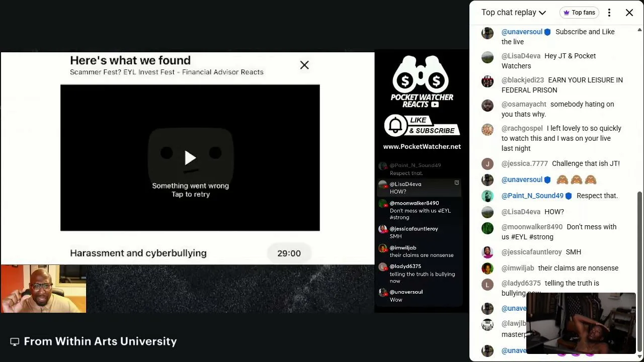This screenshot has height=362, width=644.
Task: Click the Pocket Watcher binoculars logo
Action: (422, 75)
